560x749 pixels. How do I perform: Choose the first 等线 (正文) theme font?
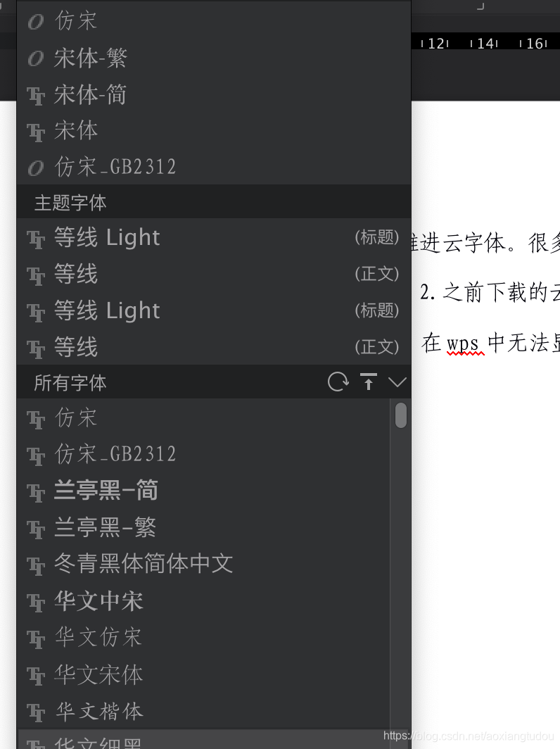pos(214,275)
